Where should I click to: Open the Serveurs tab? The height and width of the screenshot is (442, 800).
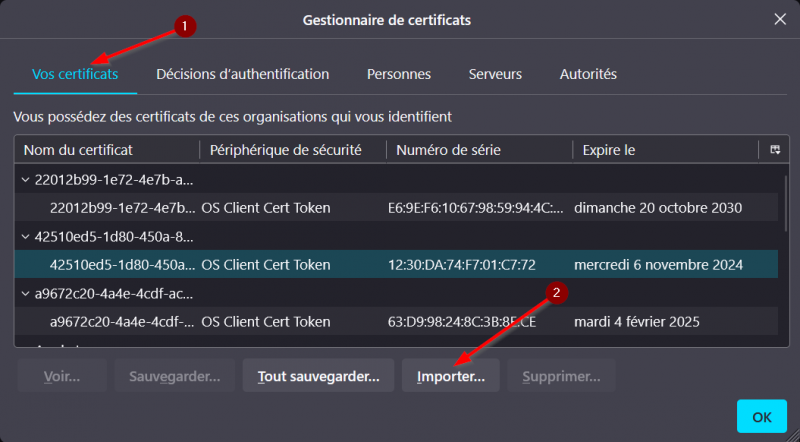point(495,74)
